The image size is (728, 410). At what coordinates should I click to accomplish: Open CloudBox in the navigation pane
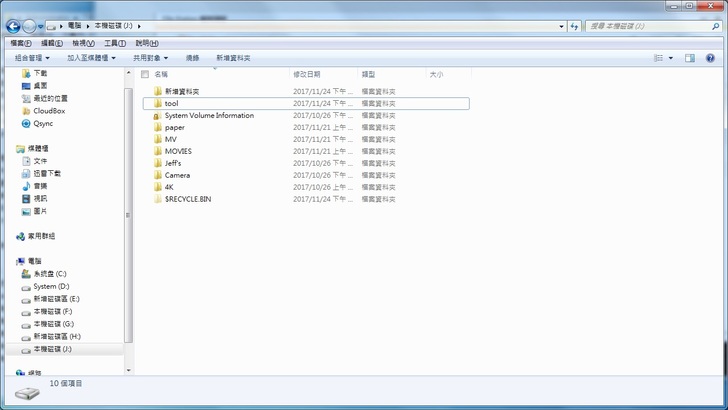[x=49, y=111]
